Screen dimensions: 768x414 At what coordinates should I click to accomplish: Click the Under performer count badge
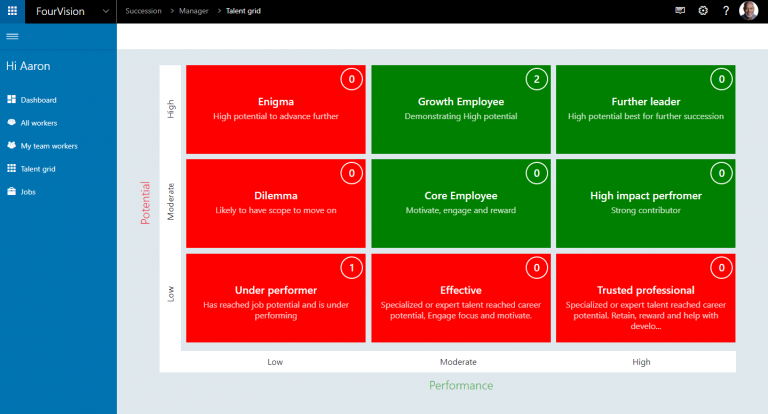[x=350, y=268]
